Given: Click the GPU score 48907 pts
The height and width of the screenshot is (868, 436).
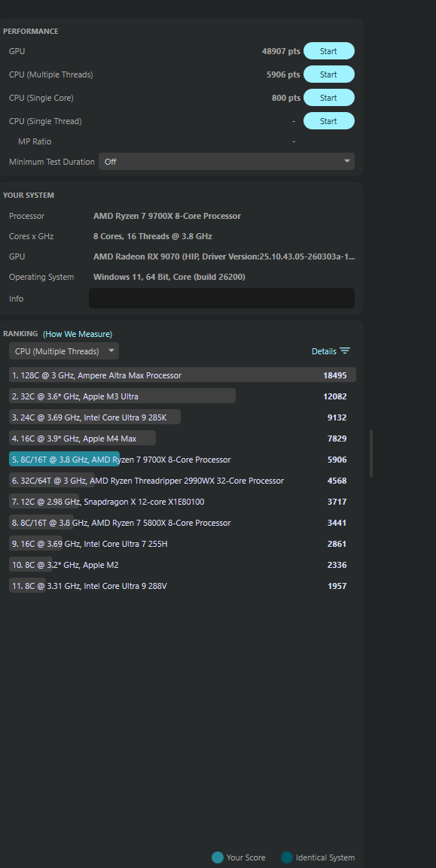Looking at the screenshot, I should click(x=281, y=51).
